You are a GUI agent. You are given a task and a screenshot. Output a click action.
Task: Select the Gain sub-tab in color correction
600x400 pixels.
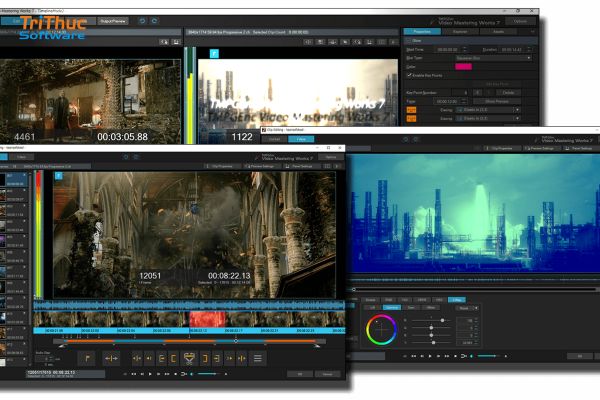tap(411, 308)
